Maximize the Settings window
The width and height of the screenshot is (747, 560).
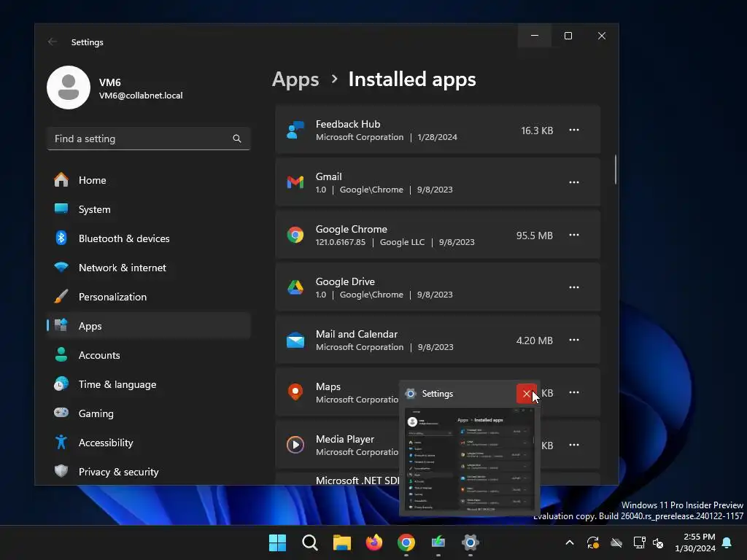pyautogui.click(x=568, y=36)
